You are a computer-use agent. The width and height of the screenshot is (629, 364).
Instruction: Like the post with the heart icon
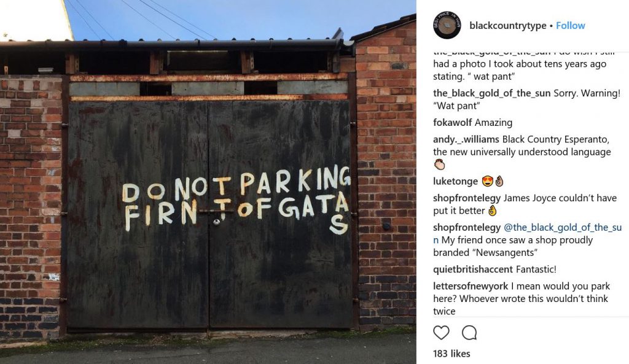(x=441, y=333)
